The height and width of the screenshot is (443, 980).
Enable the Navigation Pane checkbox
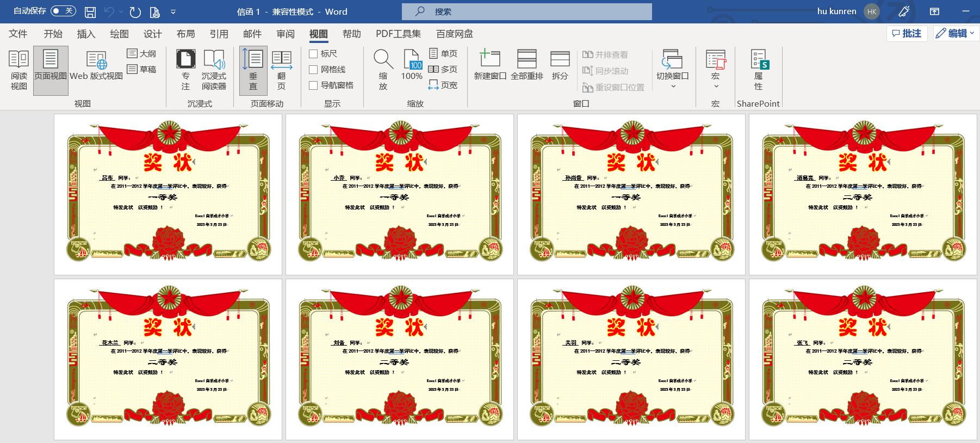tap(313, 85)
